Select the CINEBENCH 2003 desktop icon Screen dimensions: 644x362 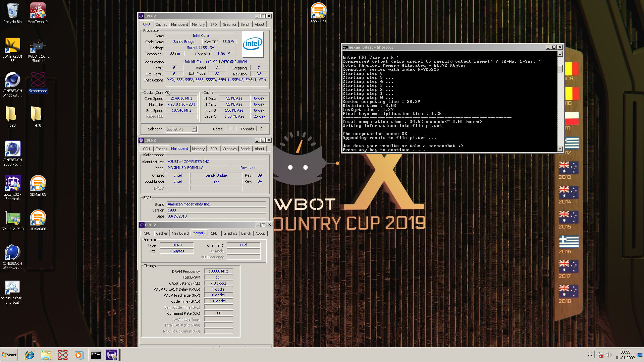[12, 154]
